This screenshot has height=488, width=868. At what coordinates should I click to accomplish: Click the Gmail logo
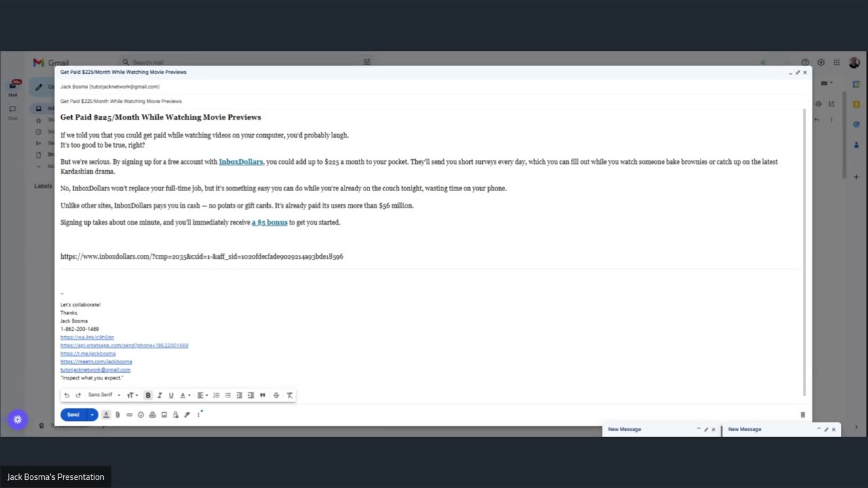[51, 62]
